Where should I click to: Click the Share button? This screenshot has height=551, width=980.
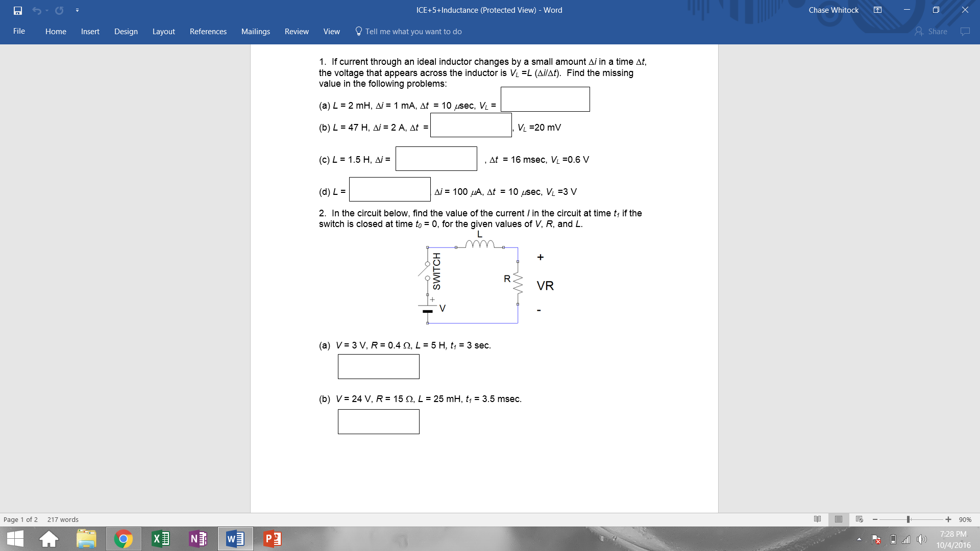click(x=932, y=31)
